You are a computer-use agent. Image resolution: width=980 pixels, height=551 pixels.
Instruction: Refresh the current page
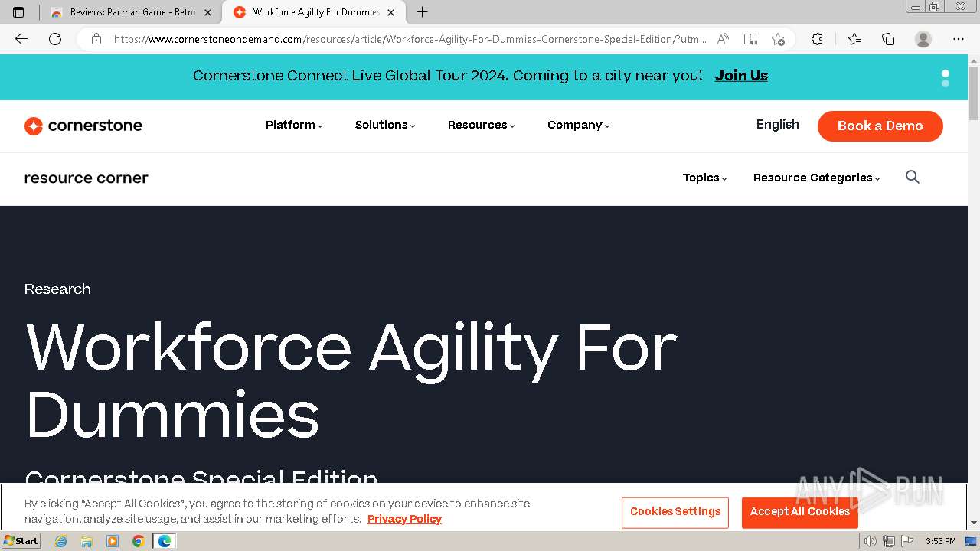tap(55, 39)
